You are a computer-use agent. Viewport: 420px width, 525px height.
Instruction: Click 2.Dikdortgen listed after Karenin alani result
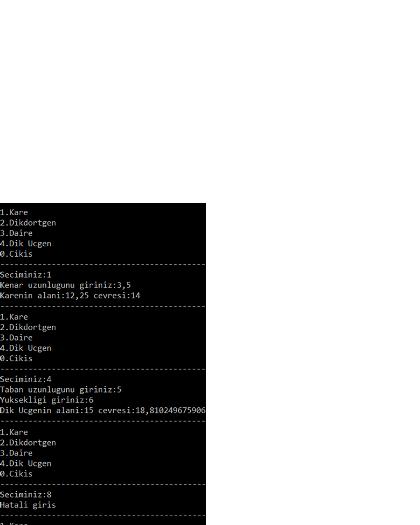point(28,327)
